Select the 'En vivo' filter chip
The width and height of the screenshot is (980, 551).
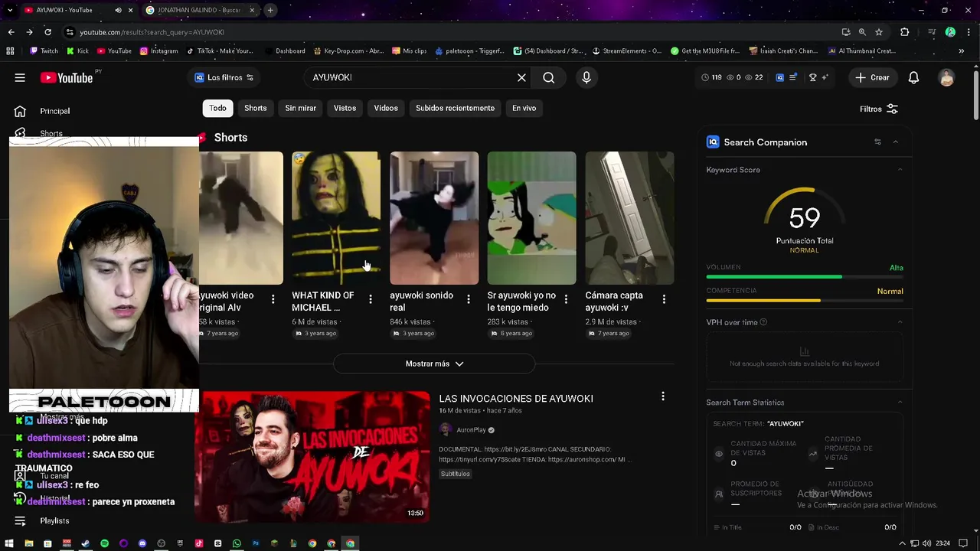(524, 108)
